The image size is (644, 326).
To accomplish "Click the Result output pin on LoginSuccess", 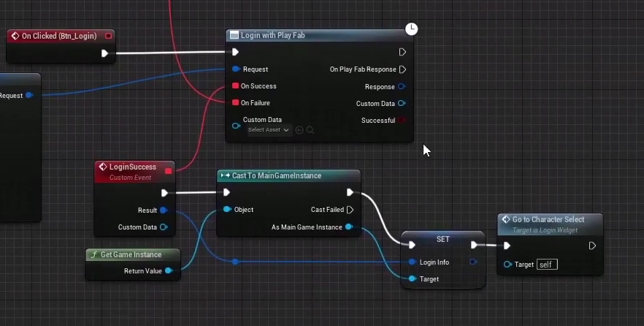I will click(x=164, y=210).
